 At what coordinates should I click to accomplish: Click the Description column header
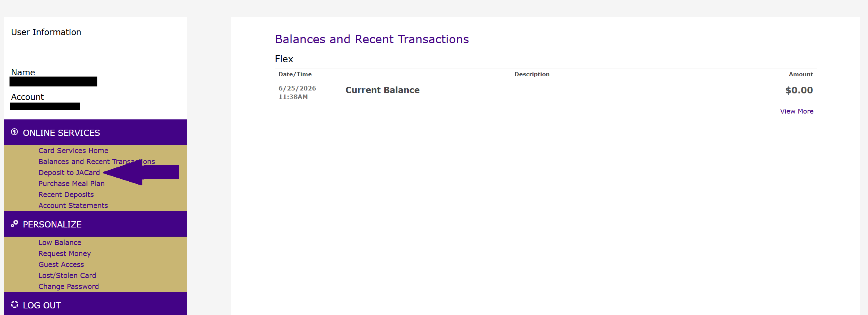pyautogui.click(x=532, y=74)
